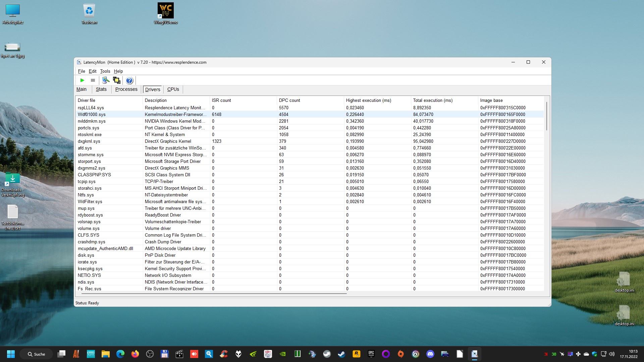Launch Firefox from the taskbar
This screenshot has width=644, height=362.
pos(135,354)
